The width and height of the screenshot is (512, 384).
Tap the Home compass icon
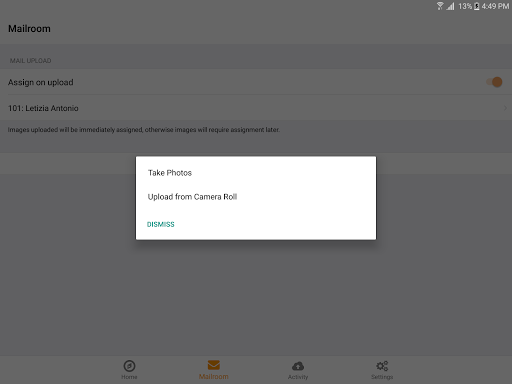[x=129, y=366]
